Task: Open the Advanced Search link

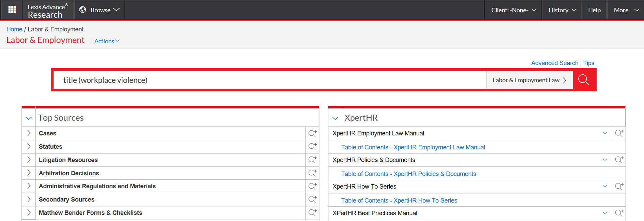Action: [x=555, y=63]
